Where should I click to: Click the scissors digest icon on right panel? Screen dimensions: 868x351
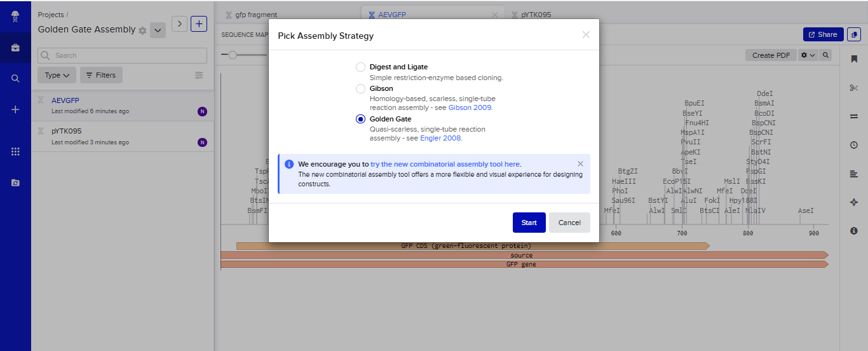(x=853, y=88)
